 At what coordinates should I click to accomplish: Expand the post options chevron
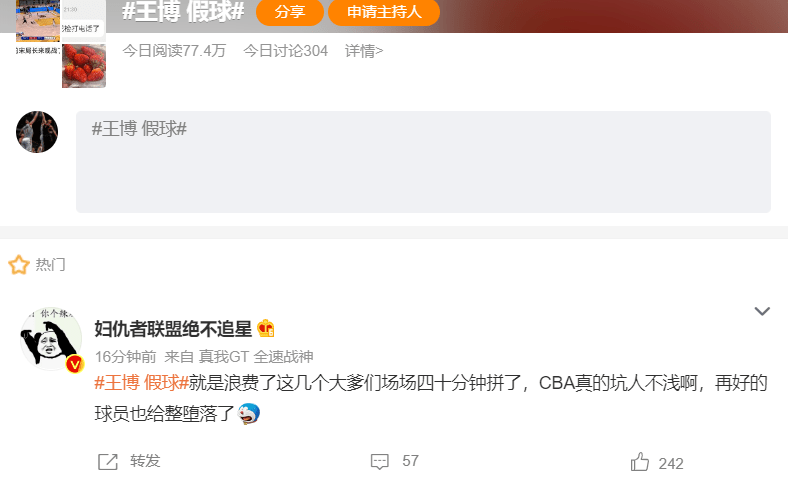click(762, 311)
